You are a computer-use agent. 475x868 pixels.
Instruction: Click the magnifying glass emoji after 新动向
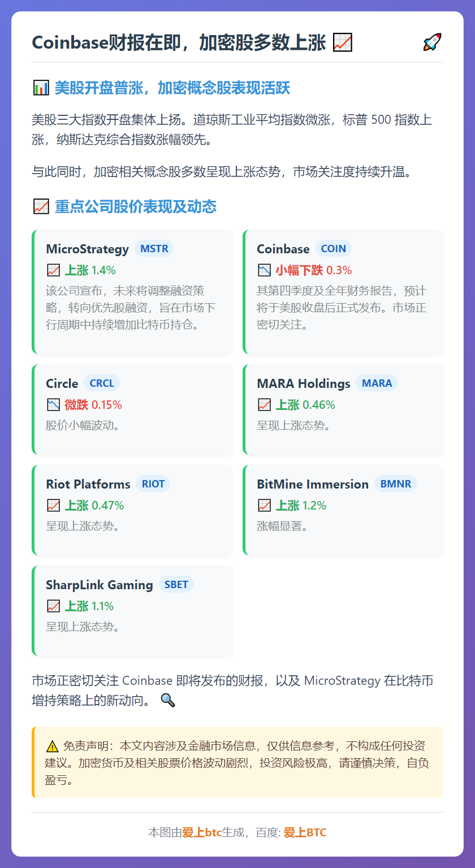tap(168, 701)
